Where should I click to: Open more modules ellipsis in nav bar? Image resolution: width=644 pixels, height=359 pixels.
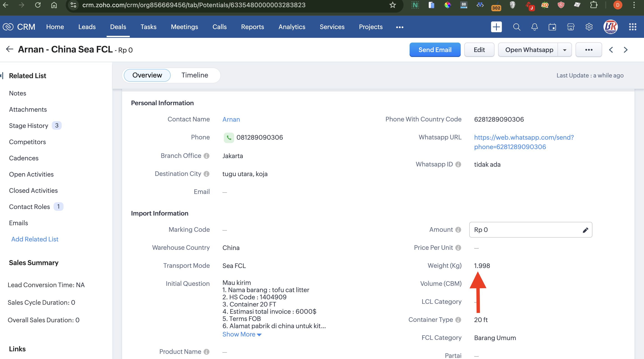click(399, 27)
